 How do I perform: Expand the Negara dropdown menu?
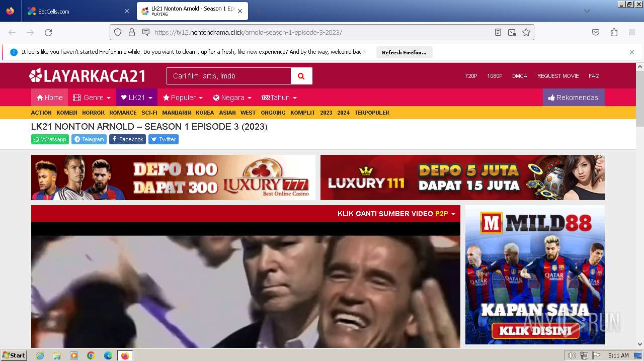232,98
